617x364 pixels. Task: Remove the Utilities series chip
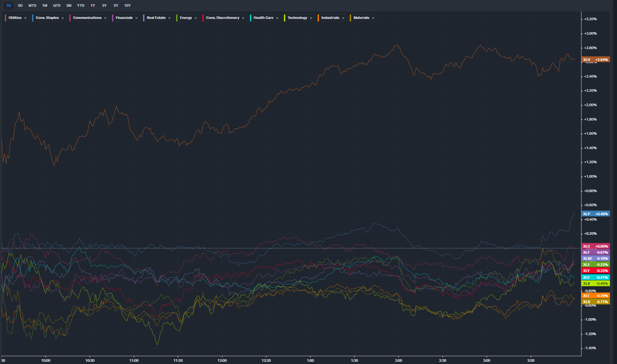[x=25, y=18]
